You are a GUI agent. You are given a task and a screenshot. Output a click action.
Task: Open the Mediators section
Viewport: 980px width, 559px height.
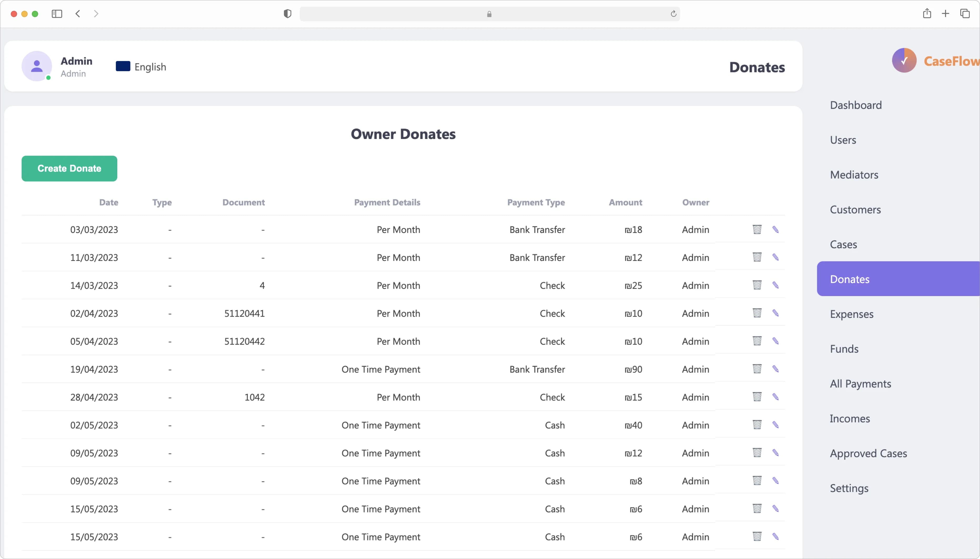tap(854, 175)
